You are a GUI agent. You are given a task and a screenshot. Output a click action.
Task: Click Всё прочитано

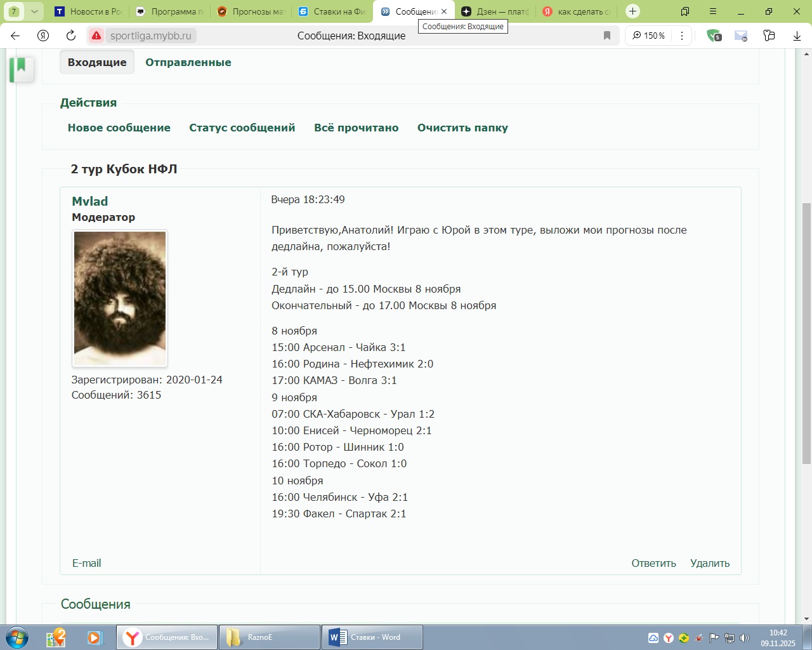[357, 128]
